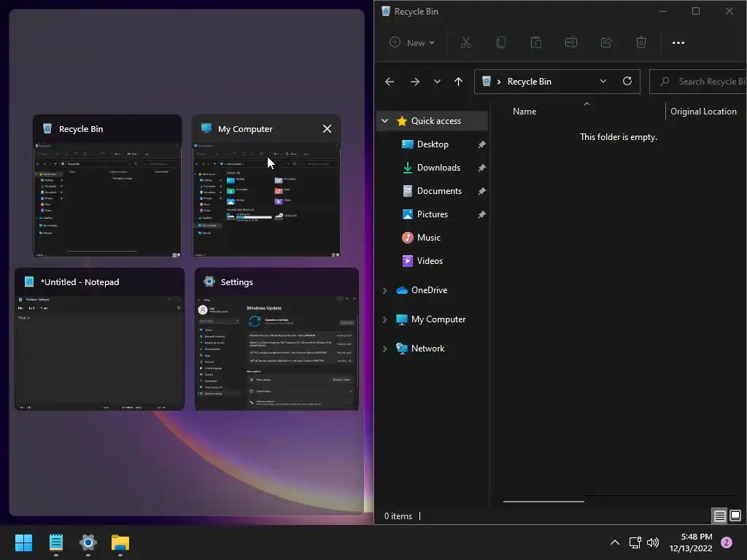Open Pictures in the navigation pane
The image size is (747, 560).
click(x=432, y=214)
